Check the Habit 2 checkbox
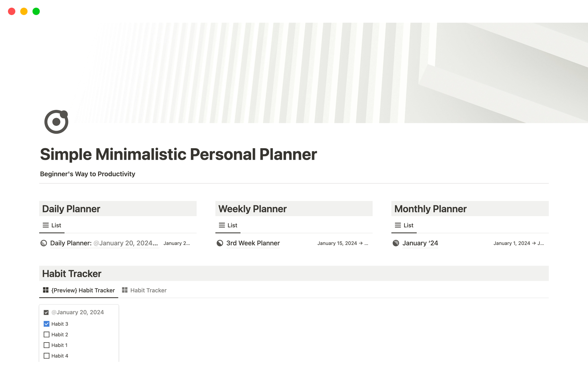This screenshot has width=588, height=368. [x=46, y=335]
